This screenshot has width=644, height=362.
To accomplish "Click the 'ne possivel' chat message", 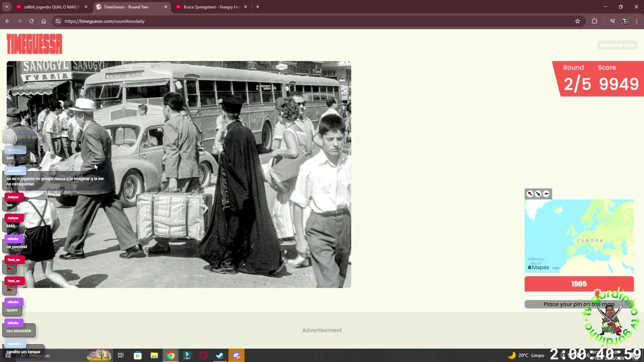I will tap(17, 247).
